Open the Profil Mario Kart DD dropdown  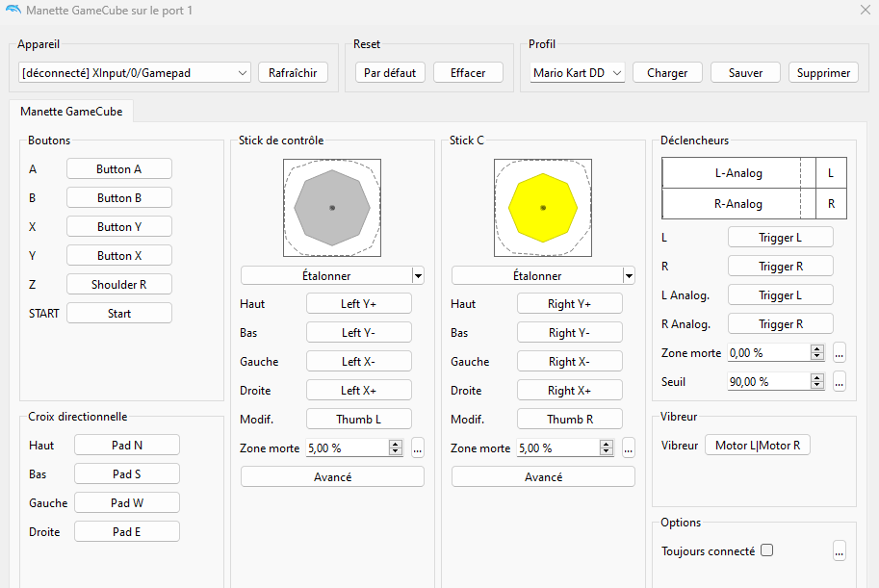578,72
